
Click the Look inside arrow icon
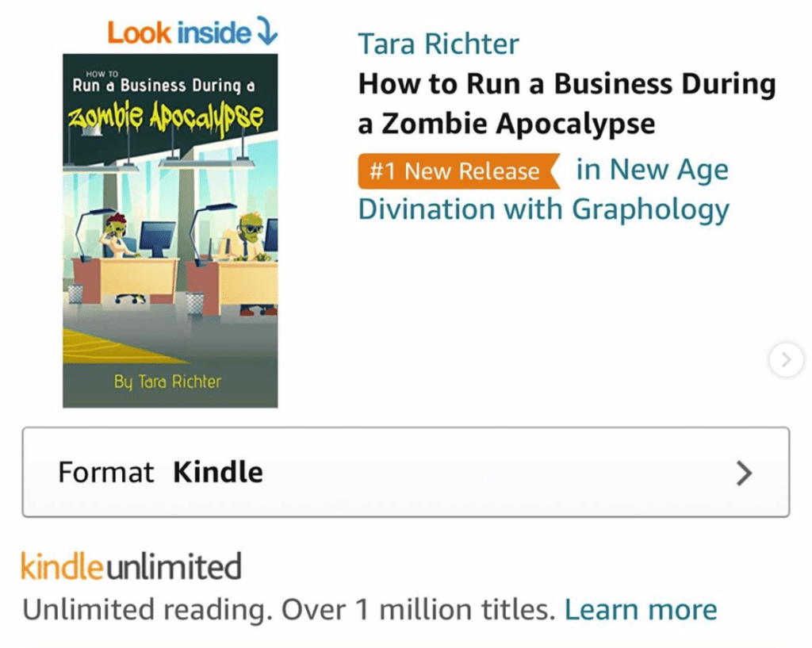267,31
